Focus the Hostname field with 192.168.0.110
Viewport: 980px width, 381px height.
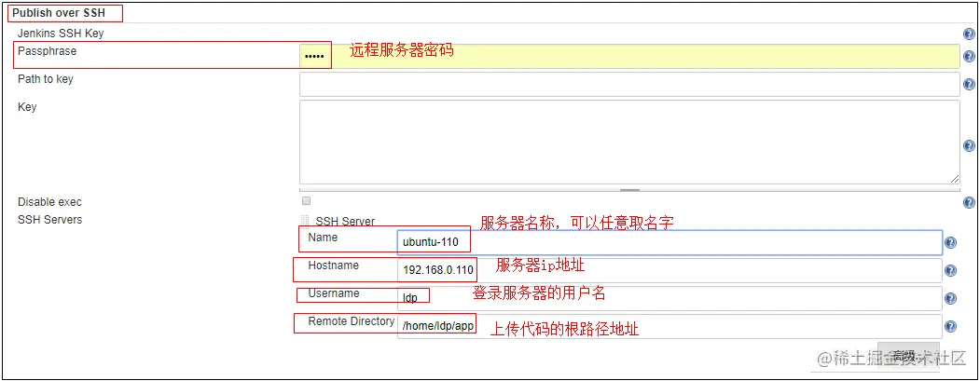pyautogui.click(x=669, y=270)
